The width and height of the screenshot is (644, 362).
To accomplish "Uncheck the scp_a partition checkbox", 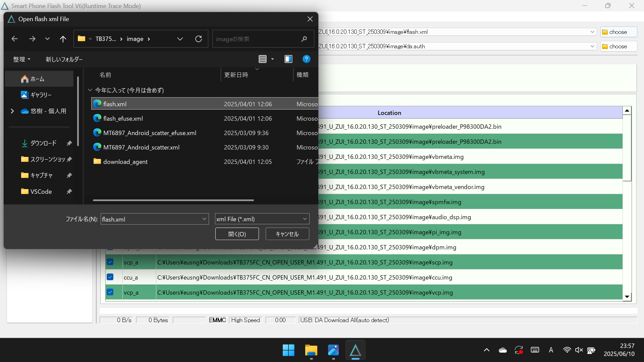I will point(110,262).
